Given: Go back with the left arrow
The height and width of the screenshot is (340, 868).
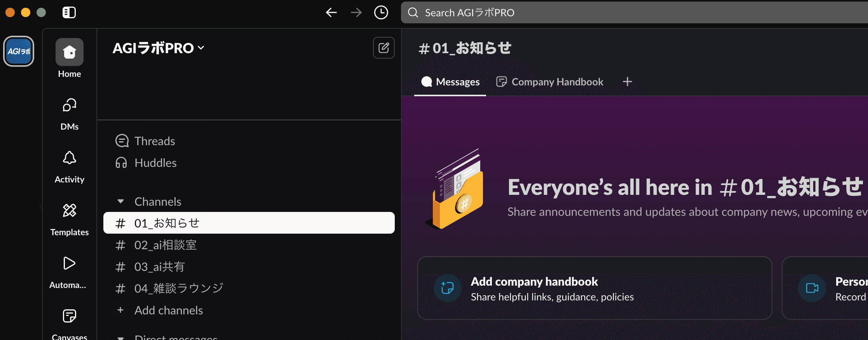Looking at the screenshot, I should point(331,12).
